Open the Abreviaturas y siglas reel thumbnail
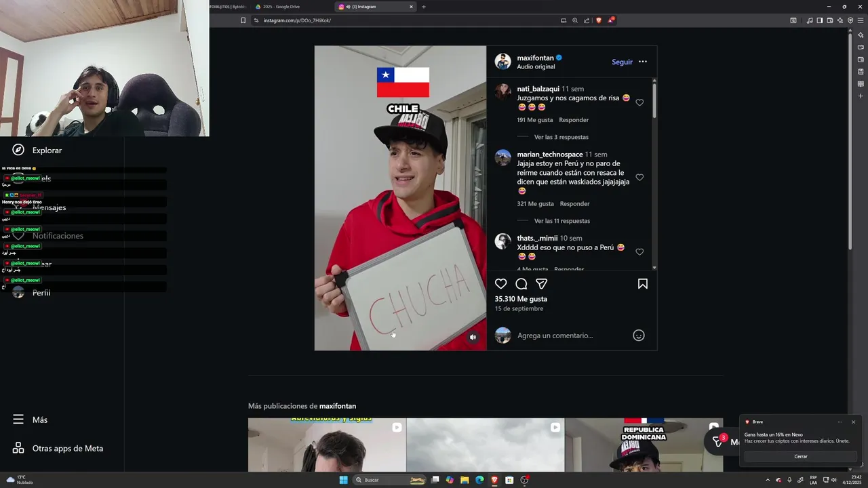 pos(327,445)
